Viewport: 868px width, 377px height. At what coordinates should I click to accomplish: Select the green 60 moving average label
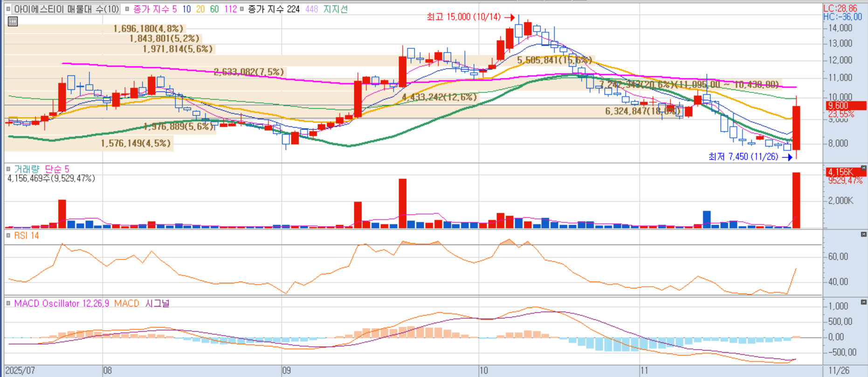tap(214, 9)
